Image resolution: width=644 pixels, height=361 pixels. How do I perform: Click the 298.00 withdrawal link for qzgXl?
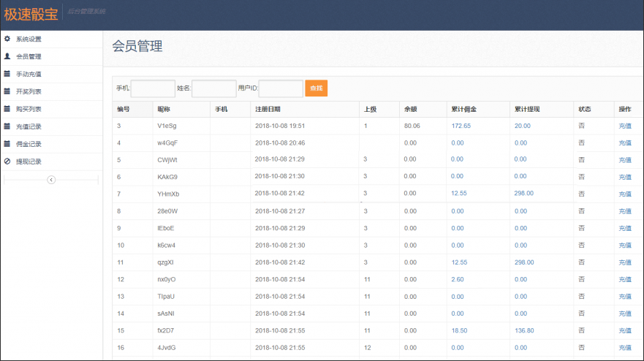pos(524,262)
